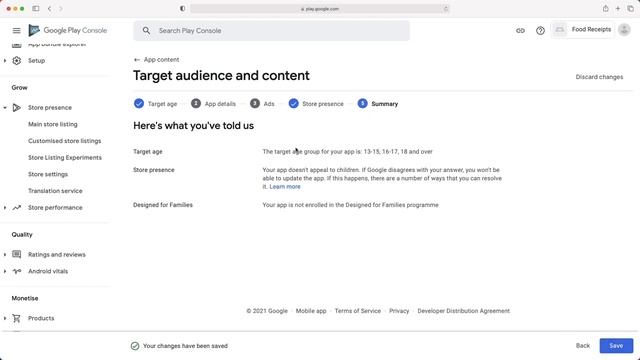The height and width of the screenshot is (360, 640).
Task: Open Translation service
Action: [x=55, y=191]
